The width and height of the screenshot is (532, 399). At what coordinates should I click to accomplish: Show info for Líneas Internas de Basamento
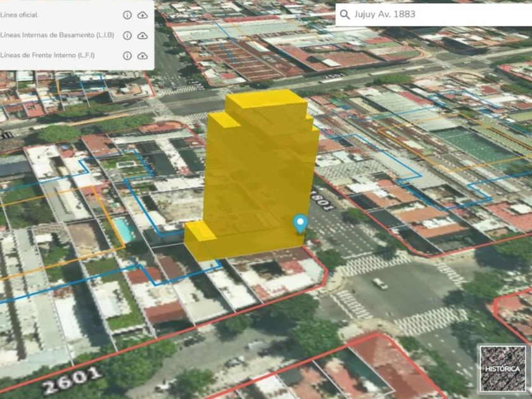point(127,35)
